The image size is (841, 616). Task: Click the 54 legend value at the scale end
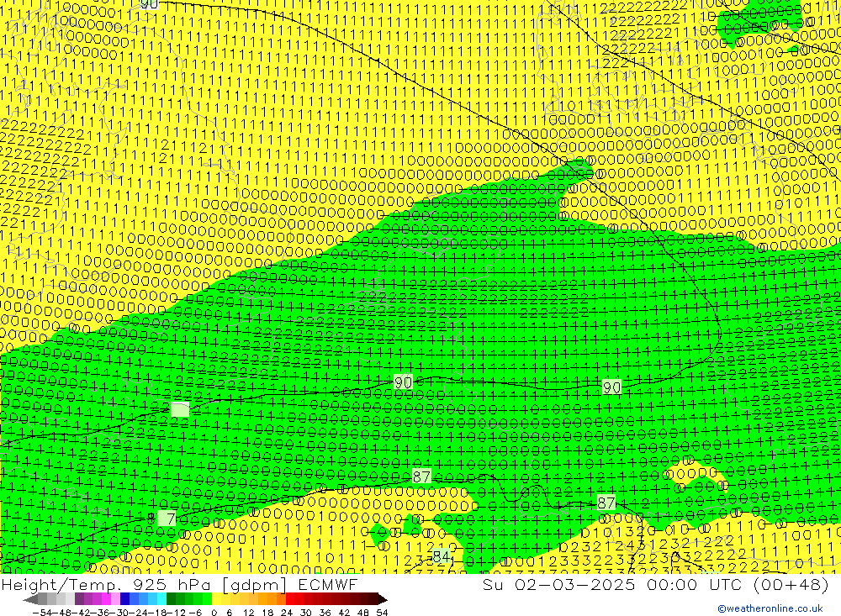click(x=382, y=613)
